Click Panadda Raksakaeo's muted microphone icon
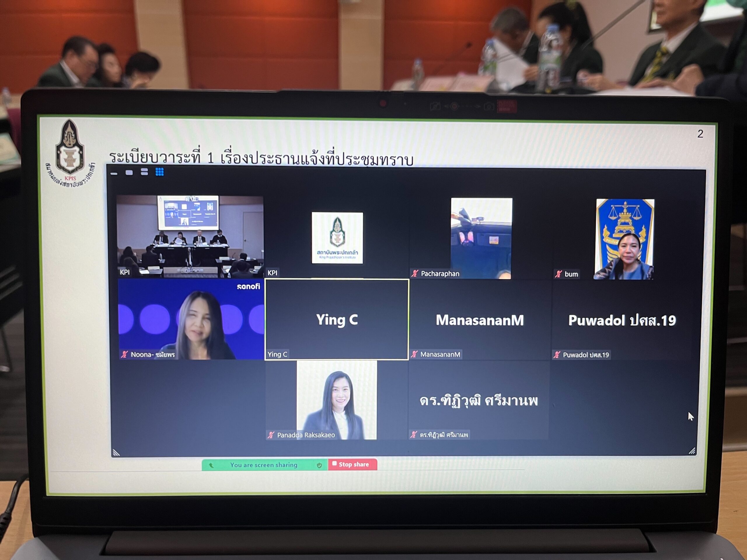The height and width of the screenshot is (560, 747). click(x=271, y=435)
